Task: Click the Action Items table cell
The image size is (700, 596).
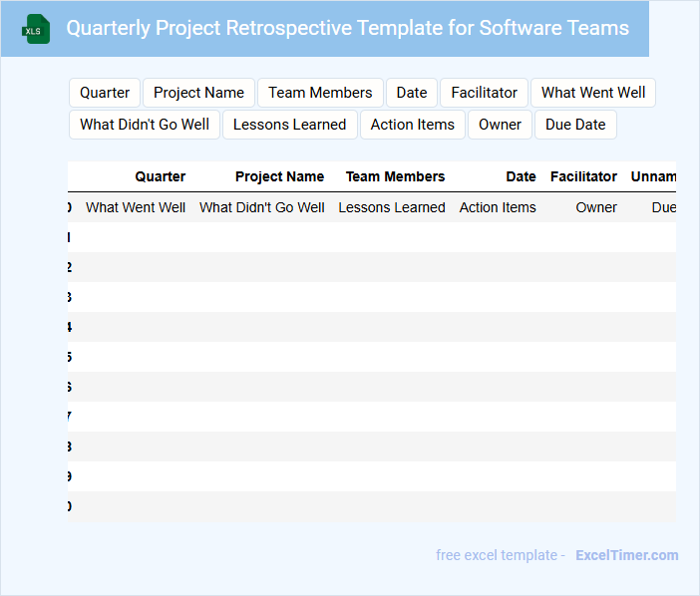Action: pyautogui.click(x=498, y=207)
